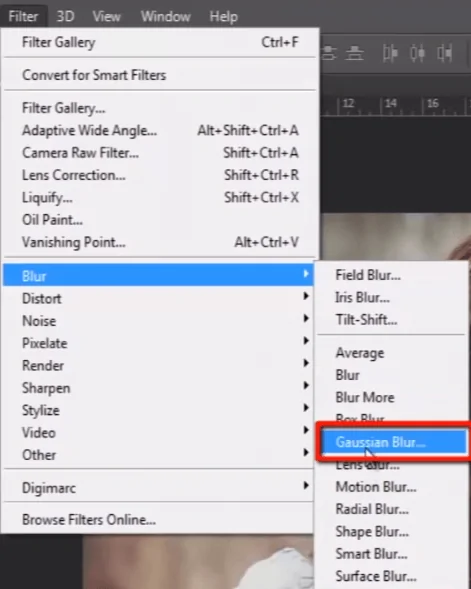Choose Radial Blur option
This screenshot has width=471, height=589.
click(392, 509)
